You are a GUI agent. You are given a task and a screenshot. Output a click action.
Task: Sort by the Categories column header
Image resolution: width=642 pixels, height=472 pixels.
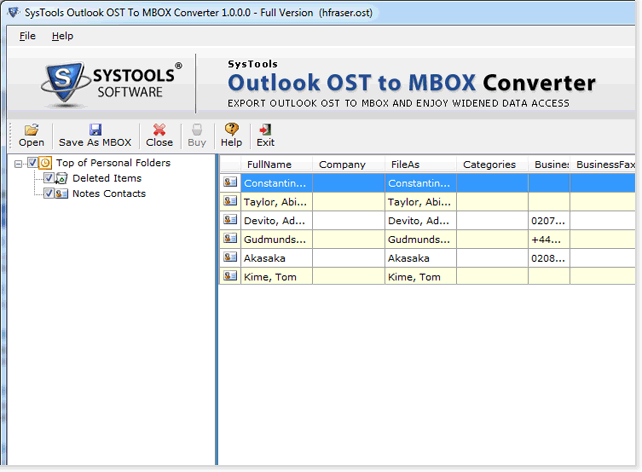(492, 165)
